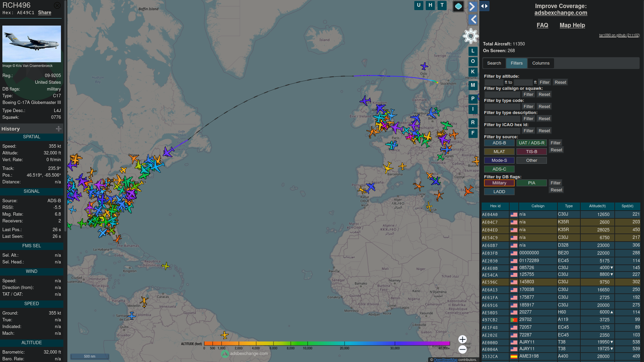Zoom in with the plus button
Viewport: 644px width, 362px height.
[x=462, y=339]
